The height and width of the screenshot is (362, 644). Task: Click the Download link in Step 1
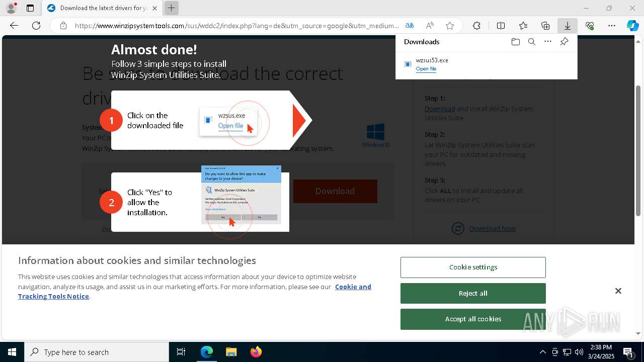point(440,109)
